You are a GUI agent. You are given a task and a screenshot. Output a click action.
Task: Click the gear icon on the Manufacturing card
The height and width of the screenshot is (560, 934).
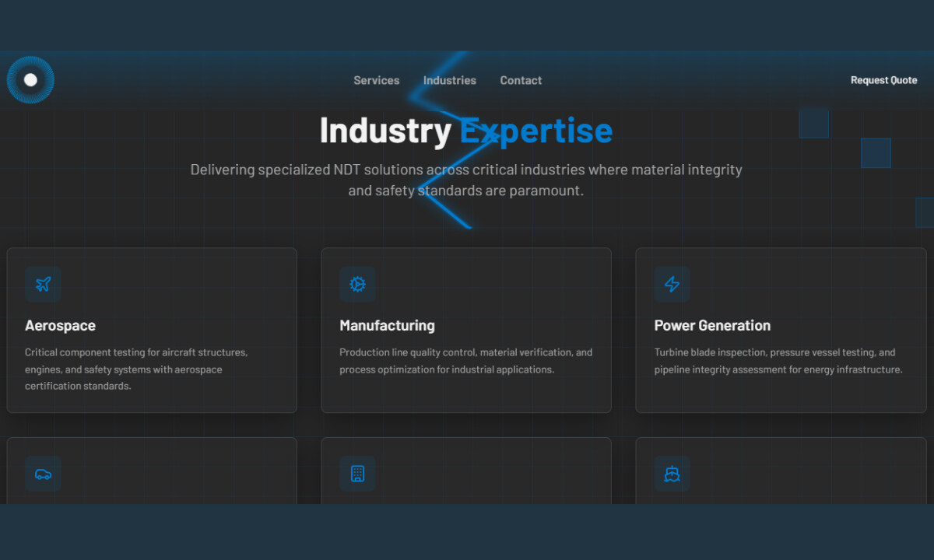[357, 284]
